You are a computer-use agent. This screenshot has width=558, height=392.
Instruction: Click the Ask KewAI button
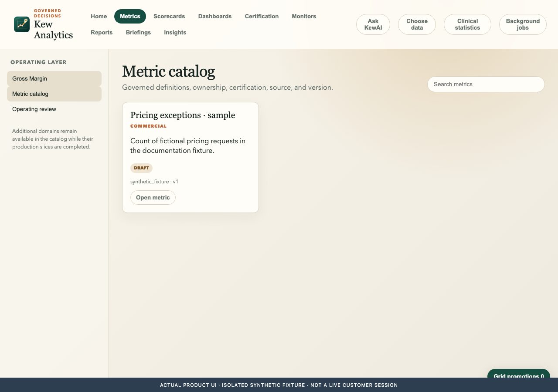click(373, 24)
